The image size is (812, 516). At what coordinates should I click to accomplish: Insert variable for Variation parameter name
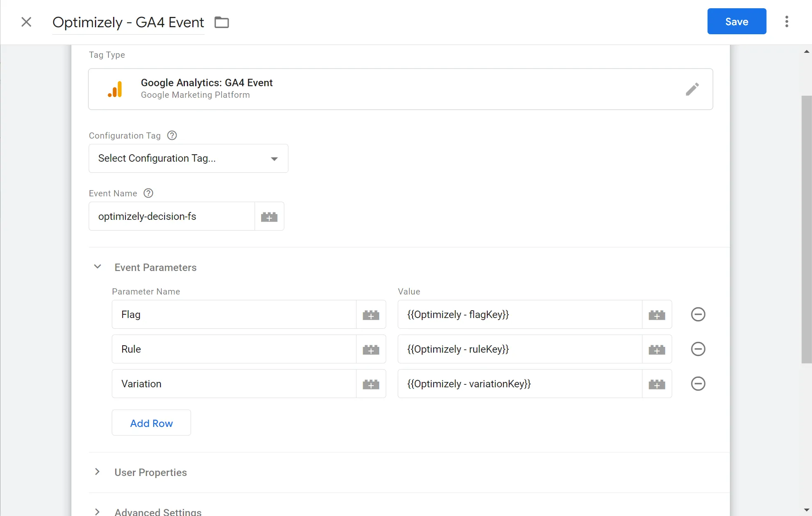point(371,384)
